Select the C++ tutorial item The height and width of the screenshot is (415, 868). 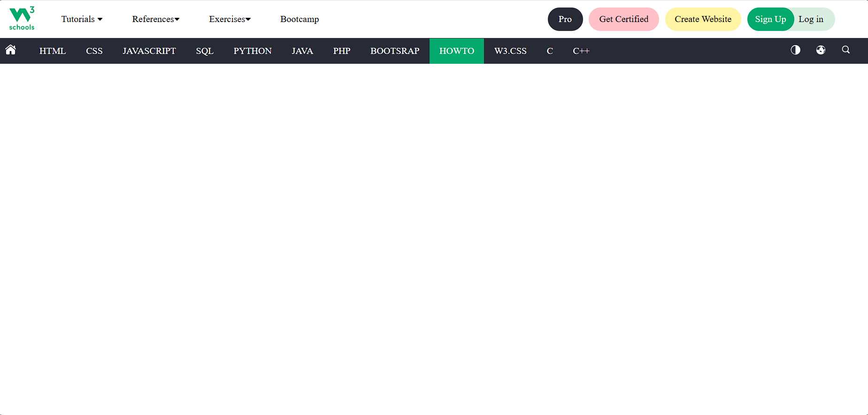(x=581, y=51)
